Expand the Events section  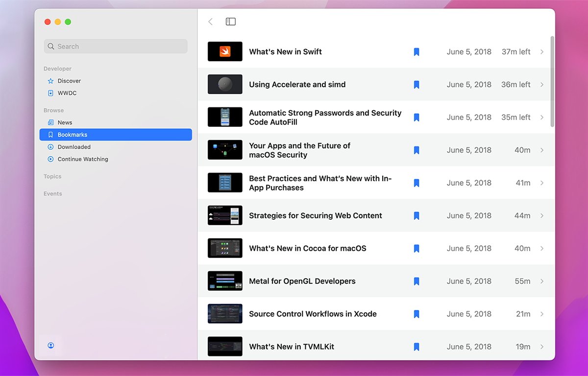tap(53, 193)
